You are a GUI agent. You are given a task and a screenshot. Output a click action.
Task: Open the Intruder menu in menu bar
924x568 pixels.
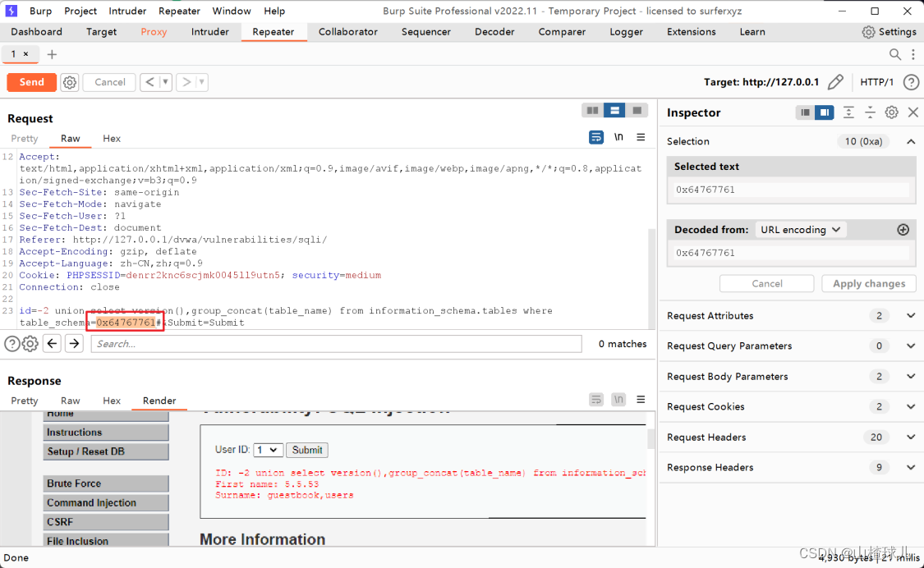click(127, 11)
